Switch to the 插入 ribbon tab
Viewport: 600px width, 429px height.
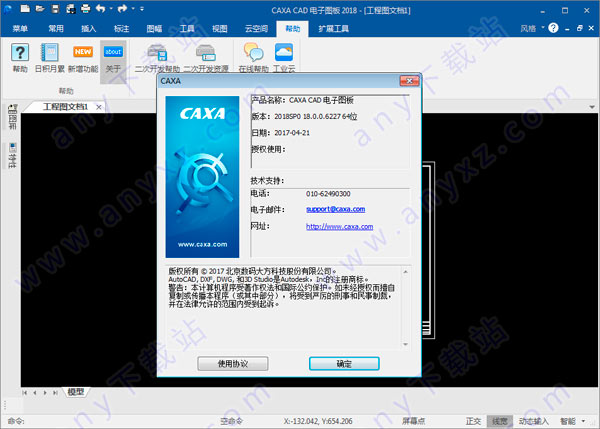(x=88, y=29)
